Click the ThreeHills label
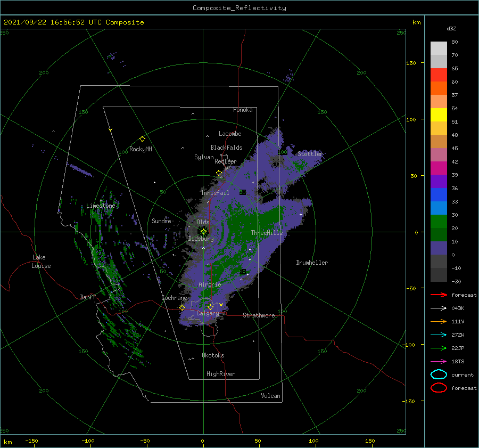Image resolution: width=479 pixels, height=448 pixels. tap(267, 233)
